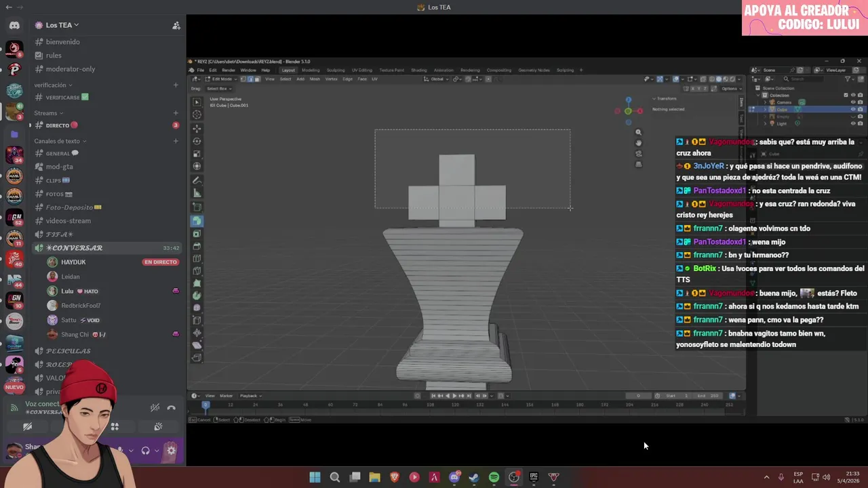
Task: Select the Transform tool in Blender's toolbar
Action: tap(197, 167)
